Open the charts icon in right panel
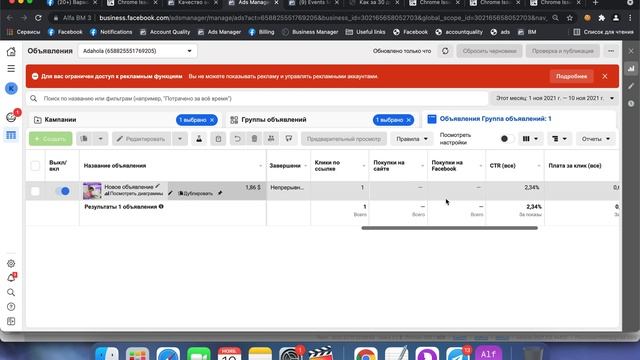640x360 pixels. tap(631, 69)
